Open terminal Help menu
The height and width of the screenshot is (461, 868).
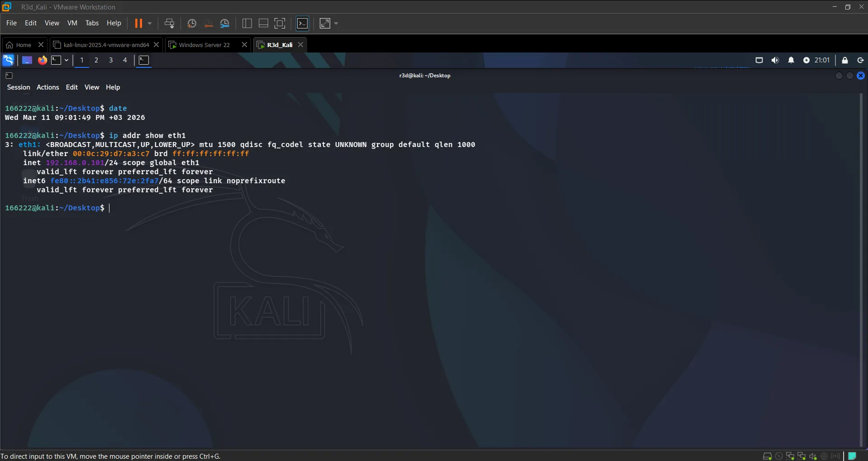[x=113, y=87]
